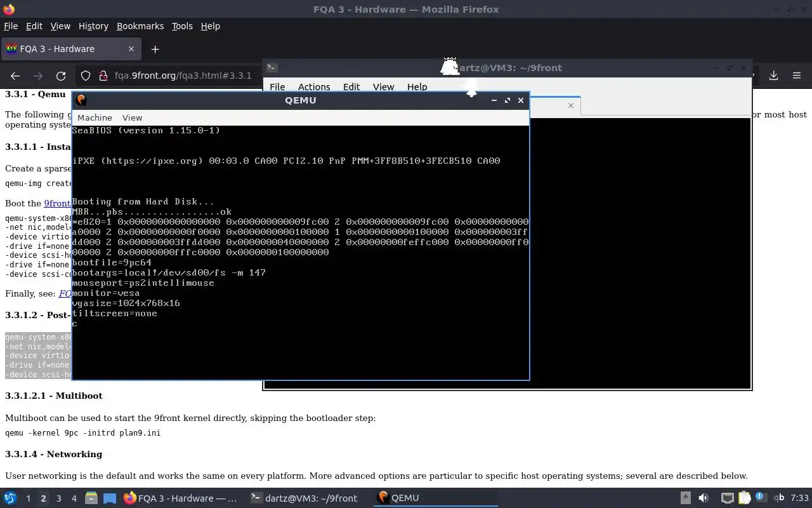The image size is (812, 508).
Task: Open Firefox hamburger application menu
Action: [x=797, y=76]
